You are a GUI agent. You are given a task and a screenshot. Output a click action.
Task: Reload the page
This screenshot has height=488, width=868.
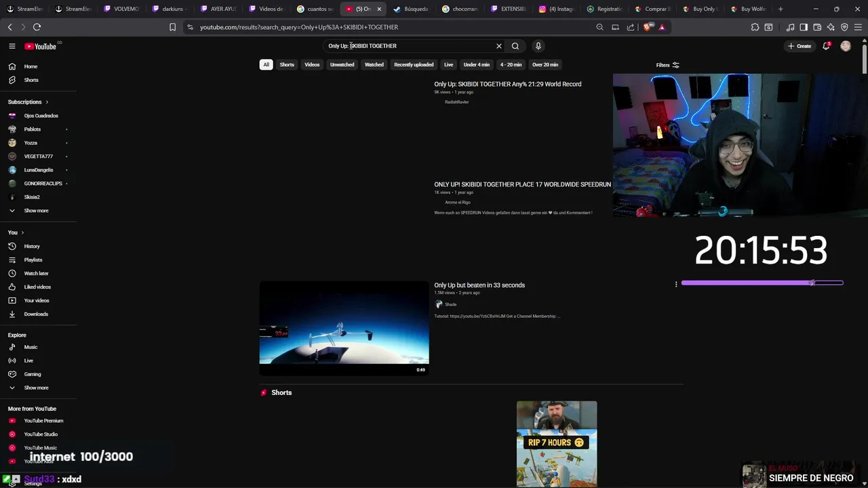[37, 27]
